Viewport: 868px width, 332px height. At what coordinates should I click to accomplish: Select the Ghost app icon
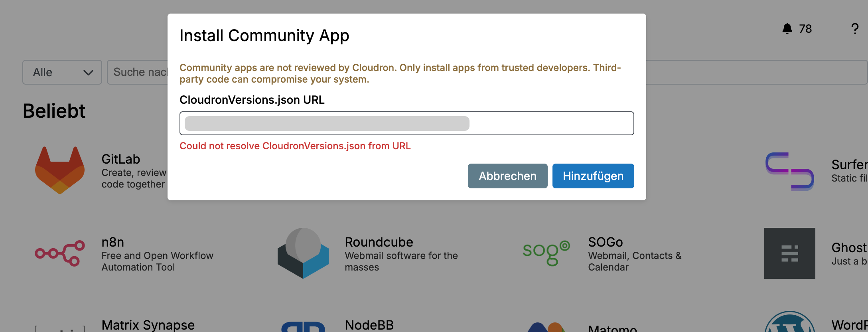pyautogui.click(x=789, y=253)
